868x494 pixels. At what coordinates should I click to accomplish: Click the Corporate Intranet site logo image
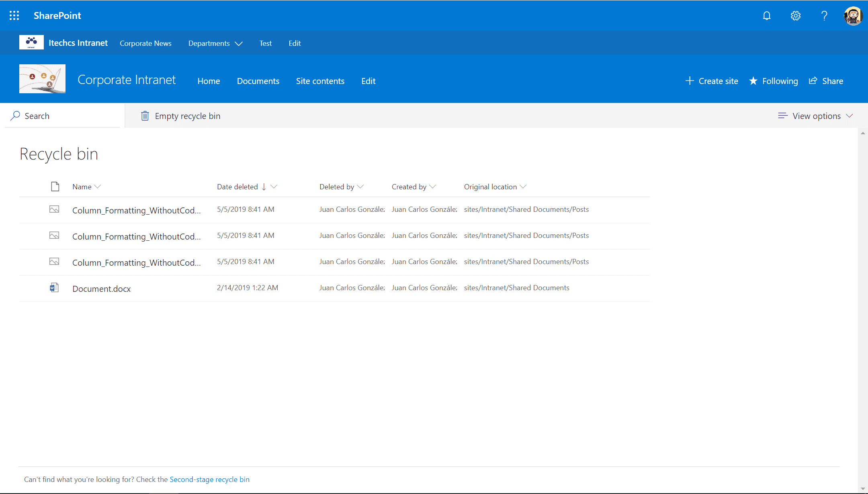(x=42, y=79)
